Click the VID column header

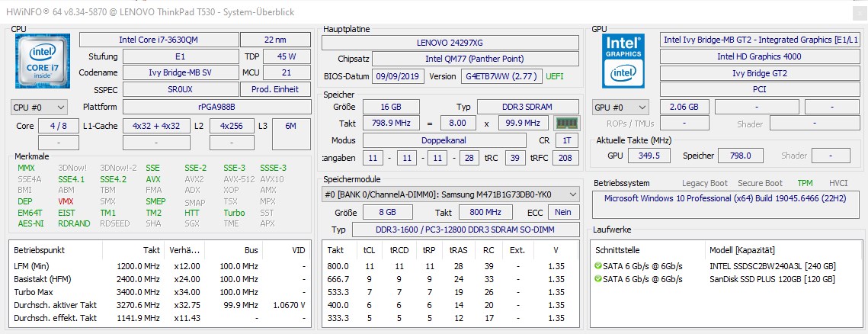click(299, 250)
